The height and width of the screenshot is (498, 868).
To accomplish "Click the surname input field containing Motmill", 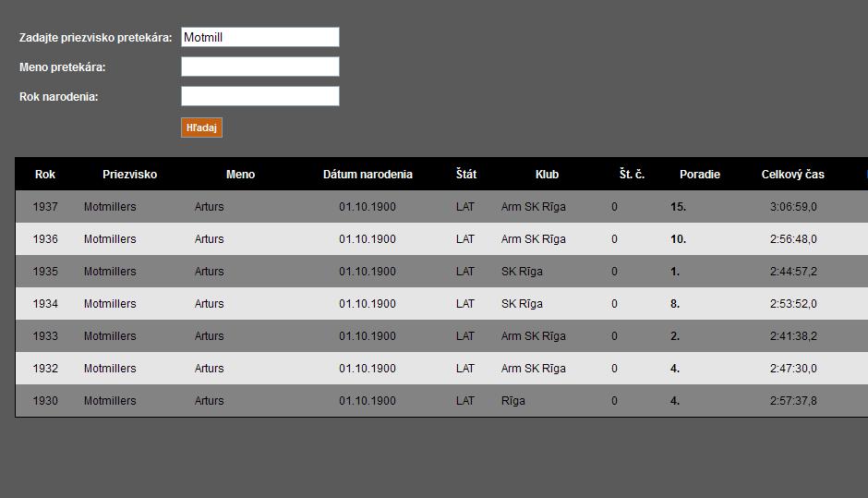I will [x=259, y=37].
